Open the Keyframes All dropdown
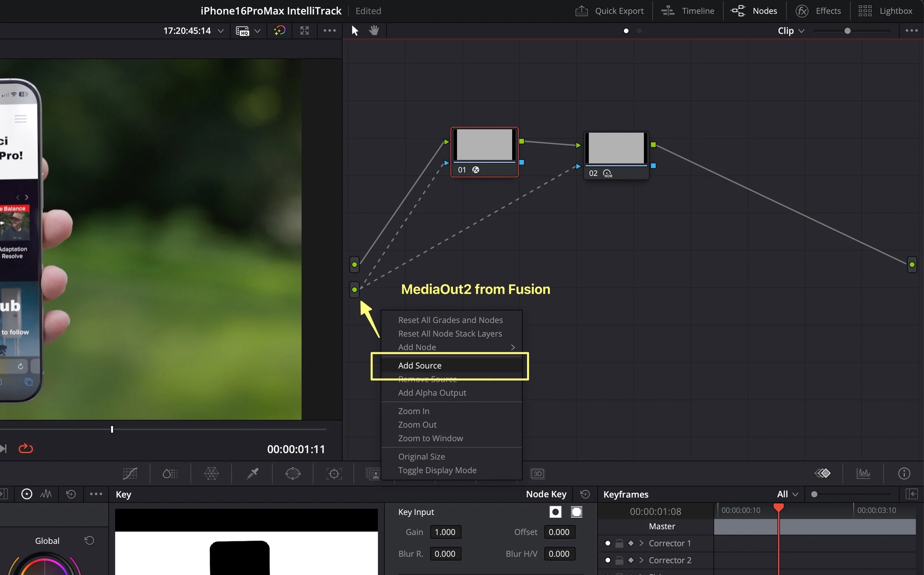The image size is (924, 575). 787,494
